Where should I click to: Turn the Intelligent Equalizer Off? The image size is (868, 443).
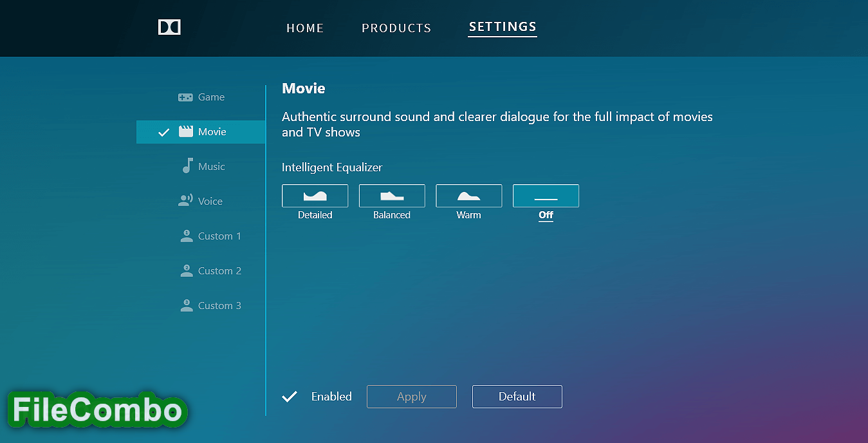coord(545,196)
